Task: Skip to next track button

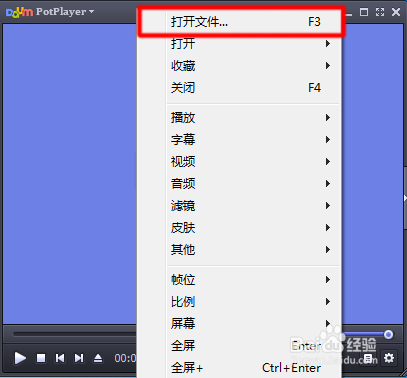Action: point(79,358)
